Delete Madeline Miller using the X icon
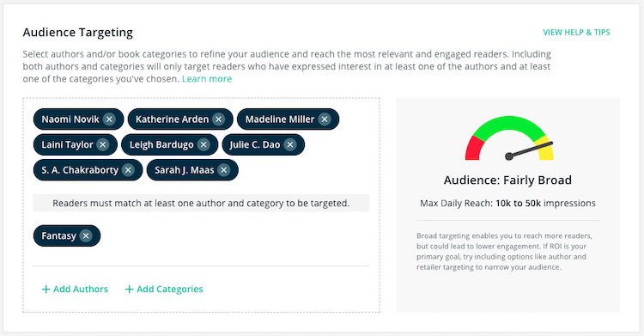 pos(325,119)
